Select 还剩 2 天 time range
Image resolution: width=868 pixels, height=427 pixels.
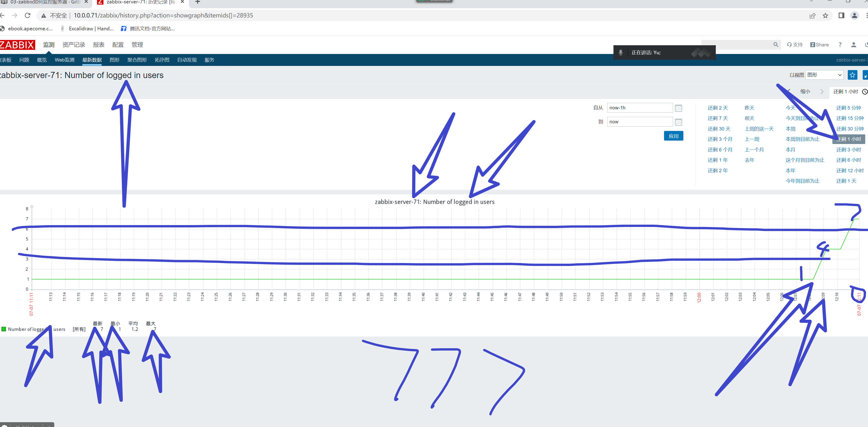[718, 108]
